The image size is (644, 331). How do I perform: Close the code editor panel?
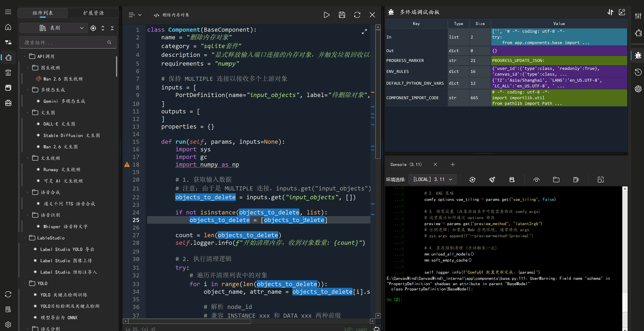click(x=372, y=15)
